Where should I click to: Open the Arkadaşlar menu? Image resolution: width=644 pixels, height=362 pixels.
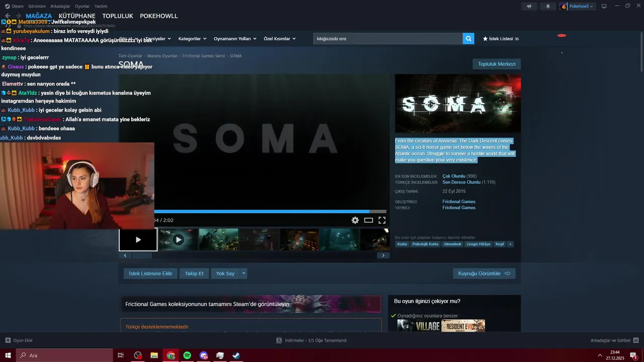click(60, 6)
